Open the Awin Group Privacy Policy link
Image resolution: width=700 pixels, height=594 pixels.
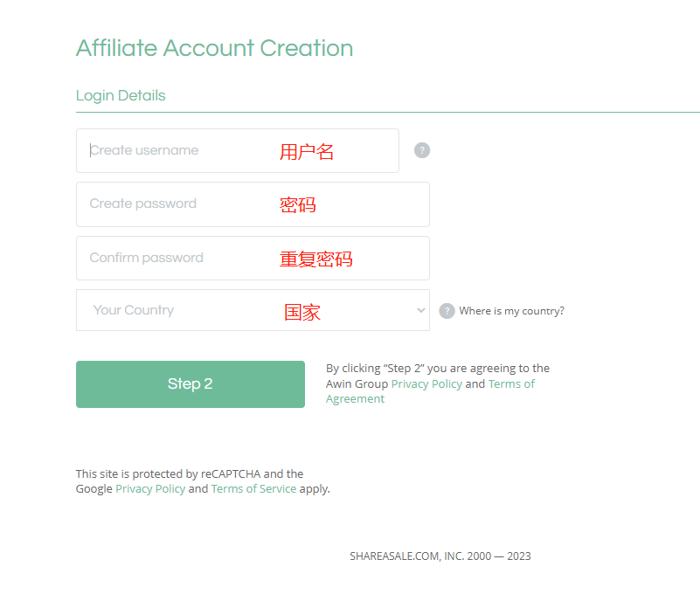point(426,383)
